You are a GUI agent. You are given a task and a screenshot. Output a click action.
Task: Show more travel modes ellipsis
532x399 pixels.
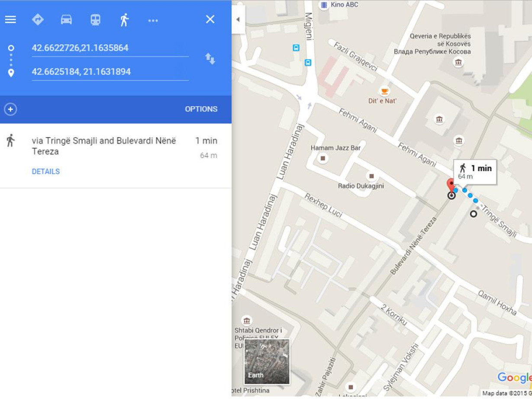pyautogui.click(x=153, y=20)
